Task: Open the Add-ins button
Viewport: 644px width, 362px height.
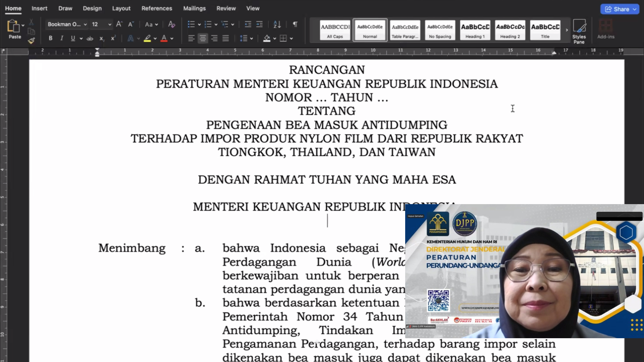Action: coord(606,29)
